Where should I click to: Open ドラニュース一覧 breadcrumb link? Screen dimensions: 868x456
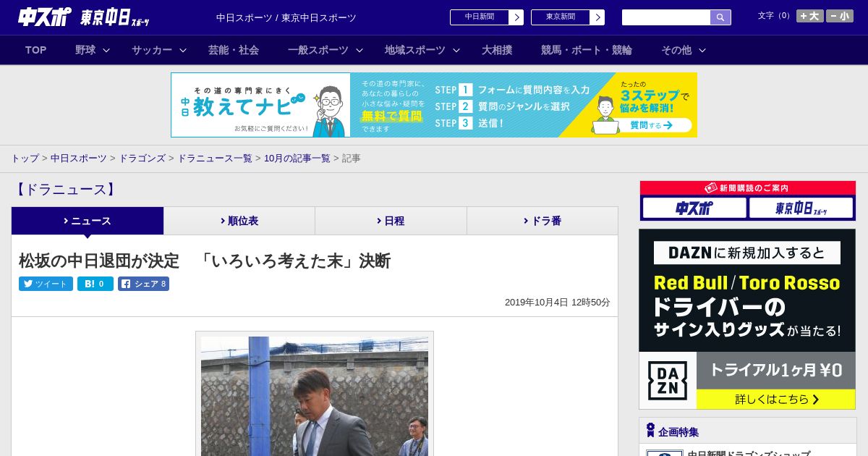click(x=215, y=158)
